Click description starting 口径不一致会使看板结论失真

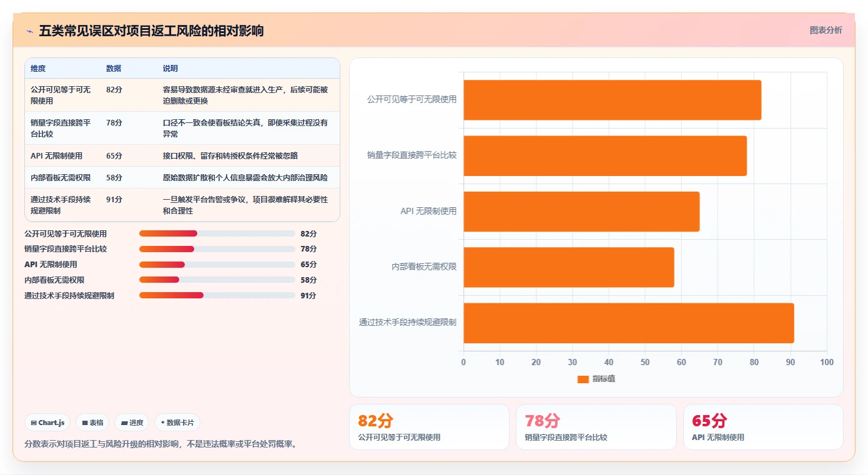pyautogui.click(x=245, y=128)
